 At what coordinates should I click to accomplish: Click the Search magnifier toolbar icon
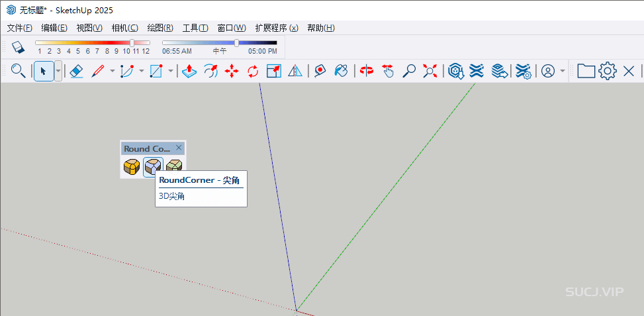(x=18, y=71)
